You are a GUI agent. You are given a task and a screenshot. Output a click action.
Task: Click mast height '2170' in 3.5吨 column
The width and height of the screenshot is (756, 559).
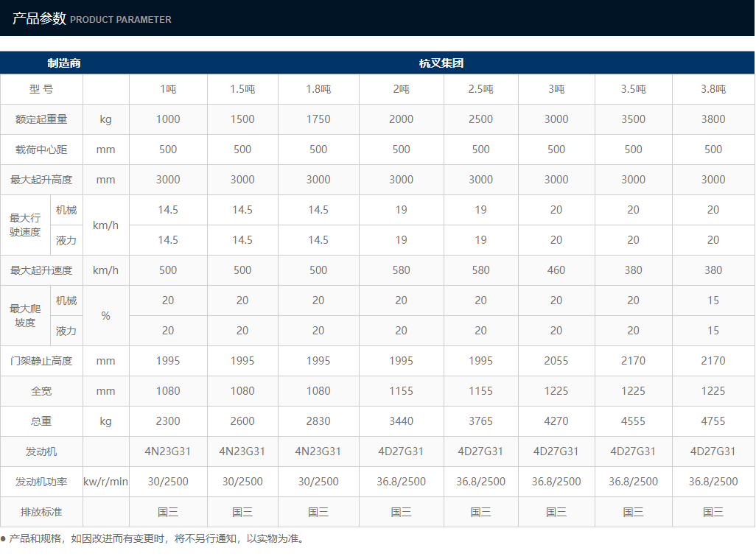(633, 361)
